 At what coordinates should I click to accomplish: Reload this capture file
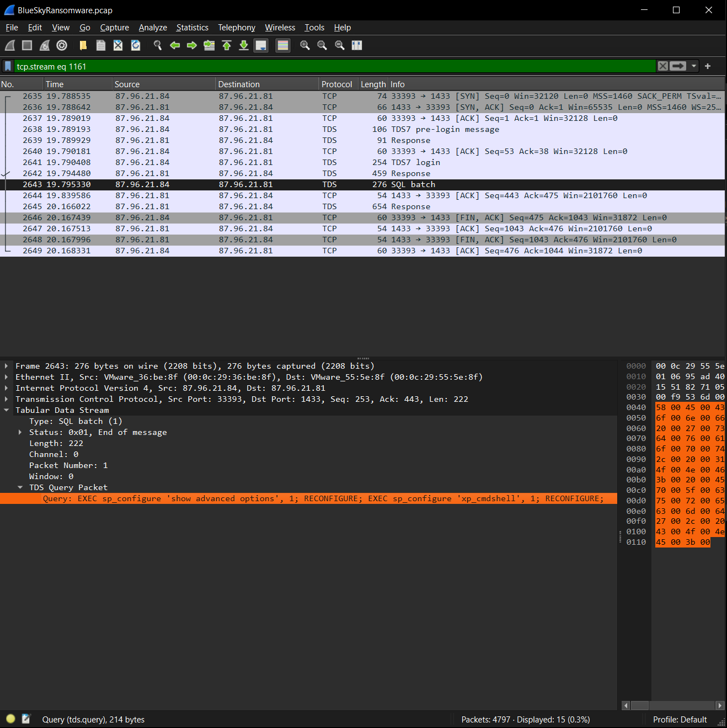[136, 45]
